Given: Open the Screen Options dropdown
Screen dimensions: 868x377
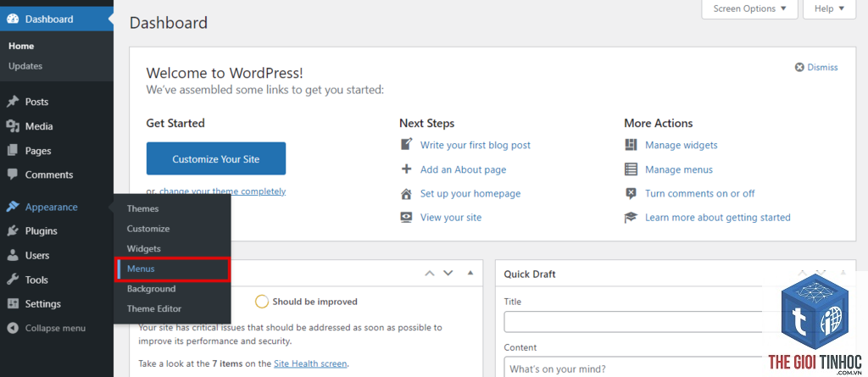Looking at the screenshot, I should click(749, 8).
